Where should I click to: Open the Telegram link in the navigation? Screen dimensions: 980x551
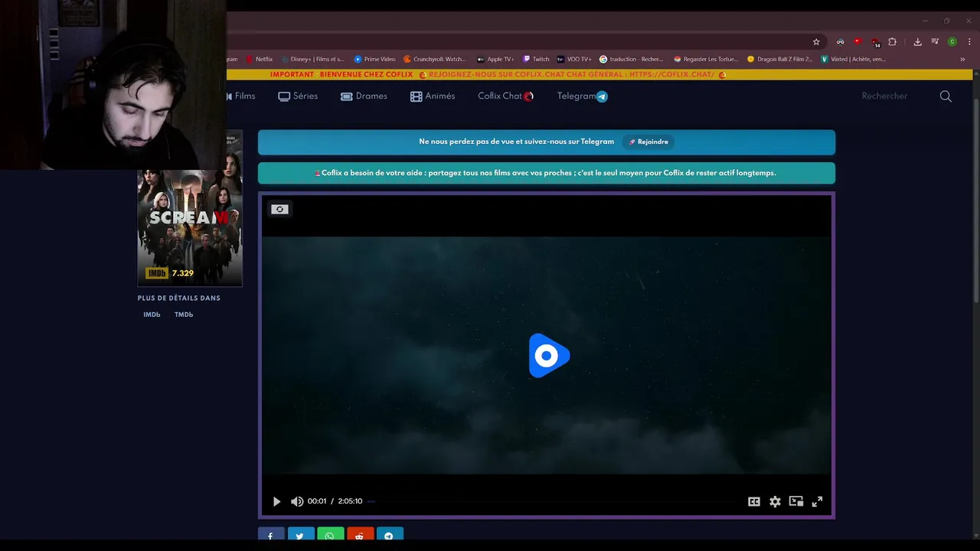pos(582,96)
